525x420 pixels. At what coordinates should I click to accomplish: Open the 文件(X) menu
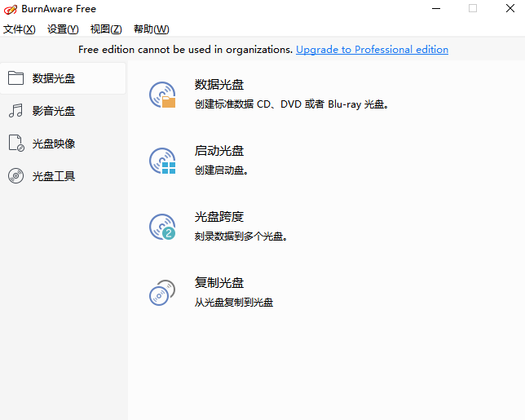[20, 29]
